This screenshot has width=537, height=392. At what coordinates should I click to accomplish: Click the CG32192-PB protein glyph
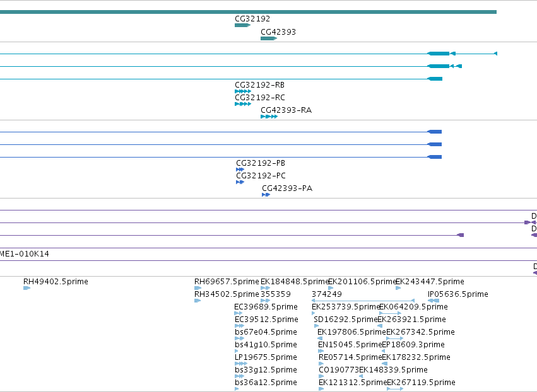click(x=240, y=170)
